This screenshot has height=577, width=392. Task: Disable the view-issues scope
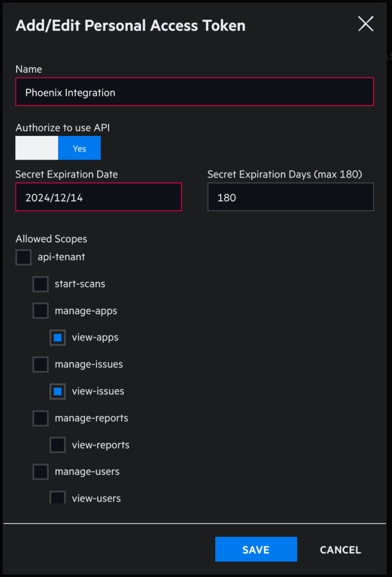coord(58,392)
